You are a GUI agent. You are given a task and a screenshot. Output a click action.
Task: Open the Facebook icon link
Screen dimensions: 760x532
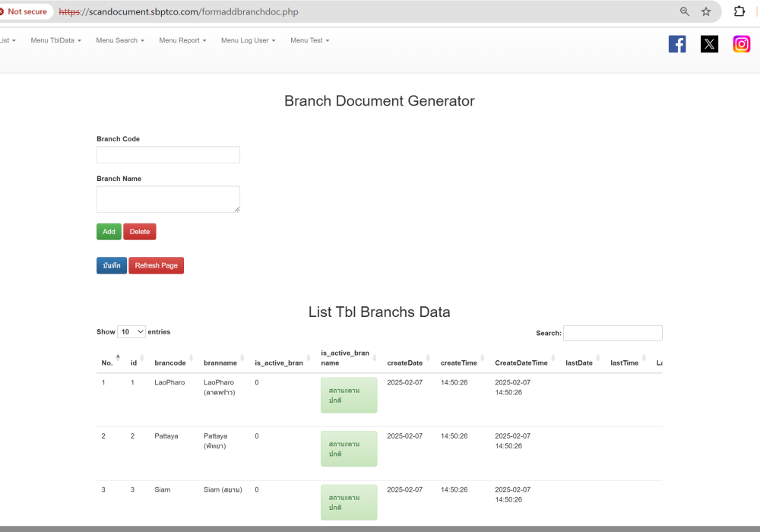(677, 44)
